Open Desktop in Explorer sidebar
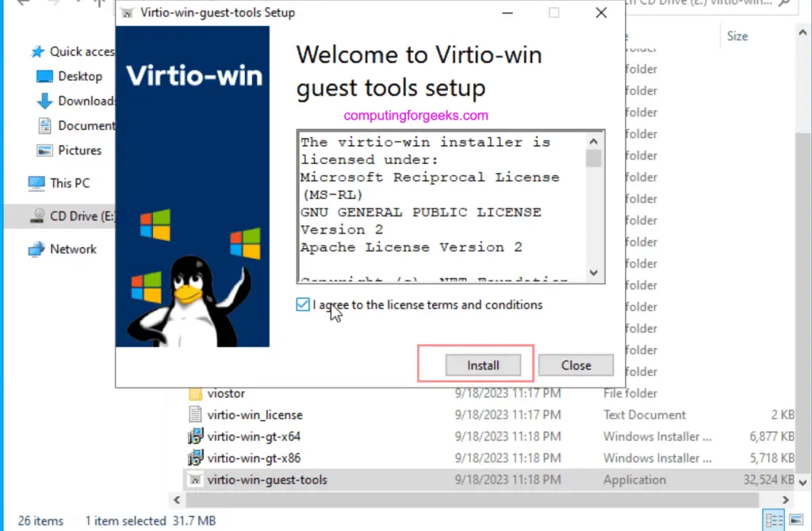The image size is (812, 531). point(80,77)
